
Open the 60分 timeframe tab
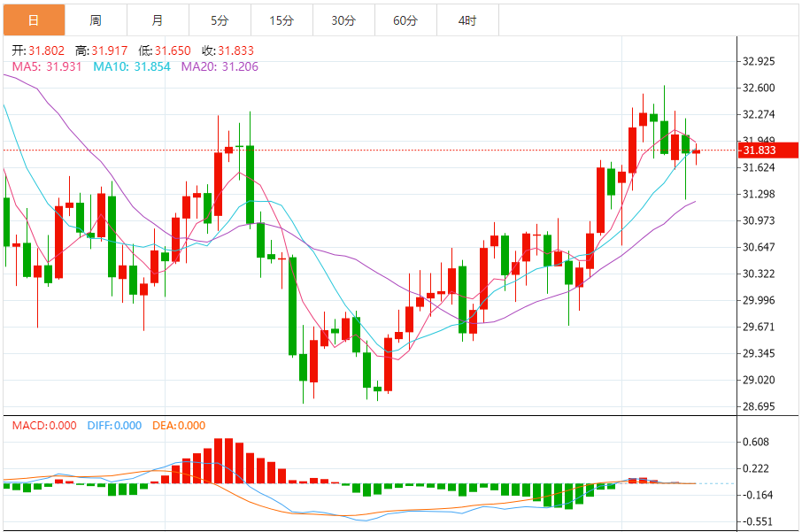(x=405, y=20)
